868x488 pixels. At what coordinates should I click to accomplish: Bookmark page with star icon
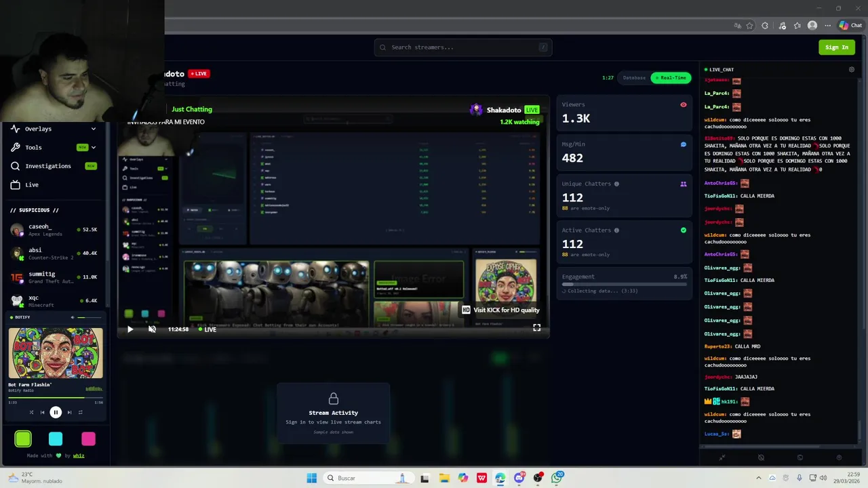coord(750,26)
